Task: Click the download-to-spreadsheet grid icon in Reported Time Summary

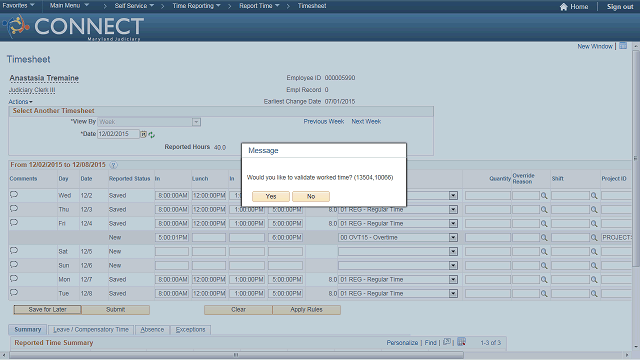Action: (x=462, y=342)
